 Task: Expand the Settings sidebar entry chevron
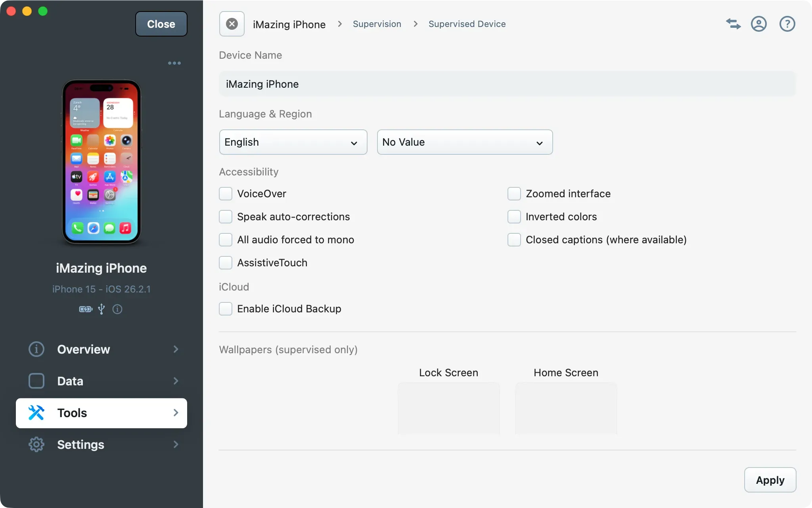176,444
